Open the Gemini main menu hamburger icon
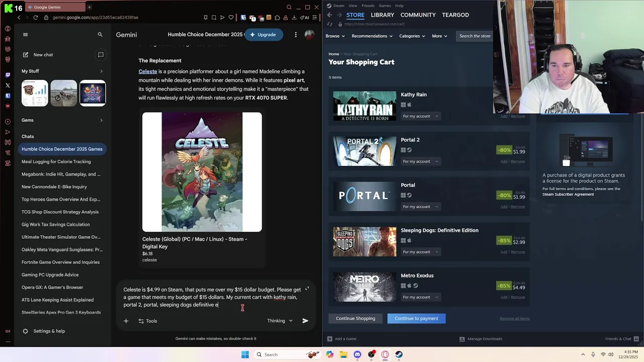644x362 pixels. (x=26, y=35)
